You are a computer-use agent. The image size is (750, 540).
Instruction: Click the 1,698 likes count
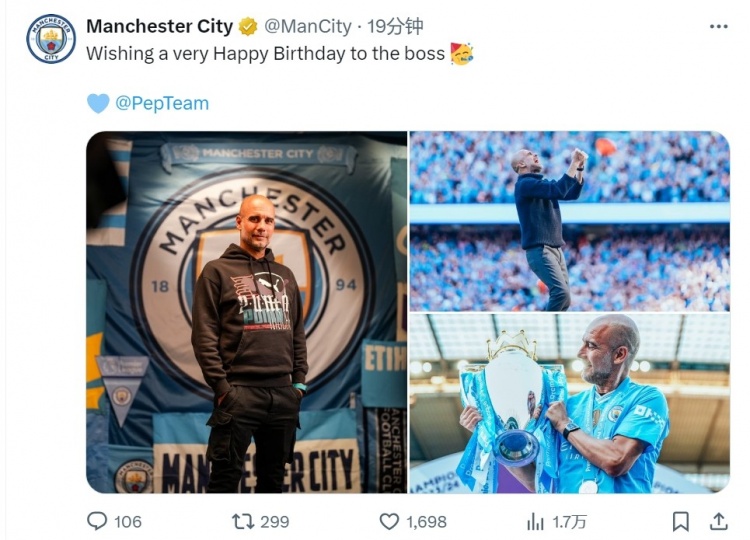[x=427, y=521]
